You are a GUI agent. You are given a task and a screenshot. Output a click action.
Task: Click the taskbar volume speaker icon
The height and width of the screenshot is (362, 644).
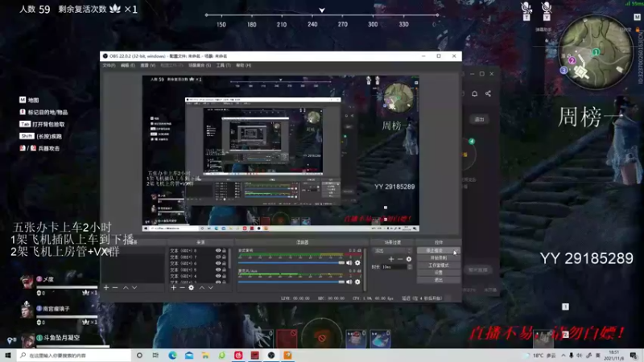click(x=580, y=356)
